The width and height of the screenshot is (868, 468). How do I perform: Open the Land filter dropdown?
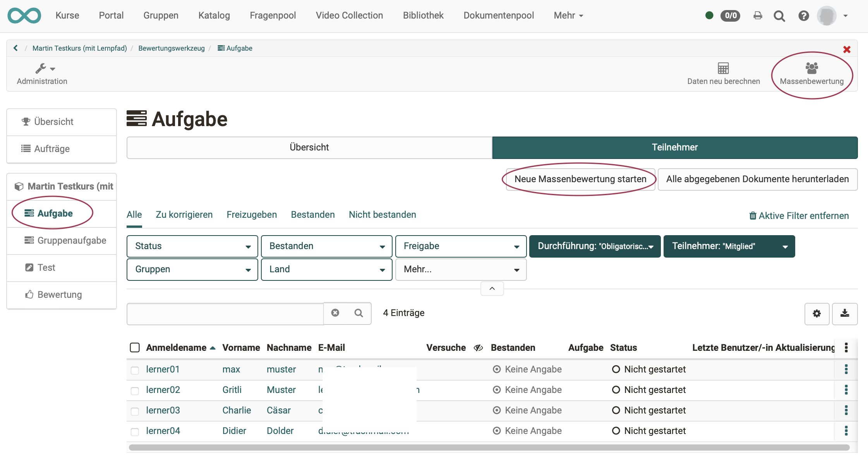tap(327, 270)
